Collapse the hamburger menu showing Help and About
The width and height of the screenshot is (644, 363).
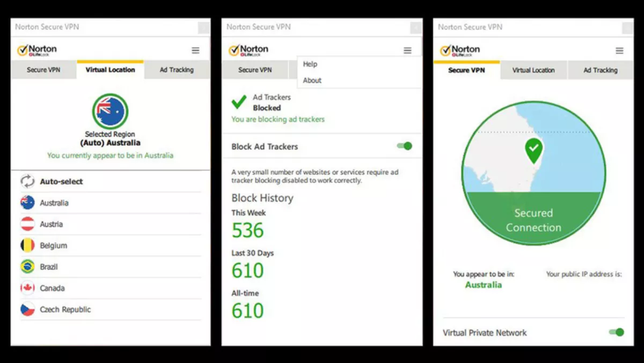(408, 50)
